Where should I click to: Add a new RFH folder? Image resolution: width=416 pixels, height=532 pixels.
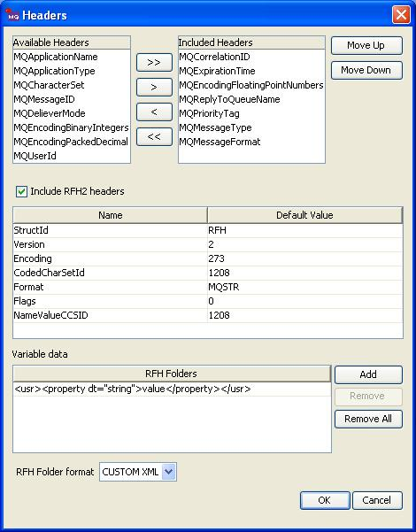368,374
